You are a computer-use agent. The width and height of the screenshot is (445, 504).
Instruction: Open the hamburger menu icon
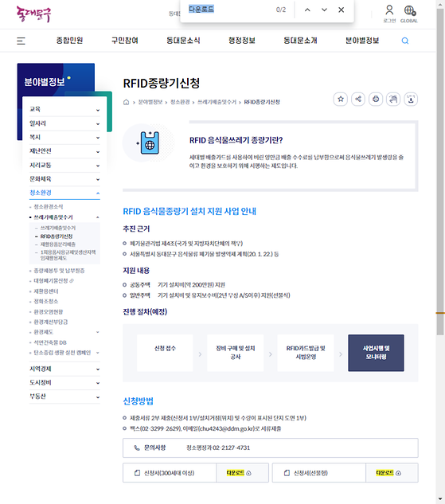coord(21,41)
